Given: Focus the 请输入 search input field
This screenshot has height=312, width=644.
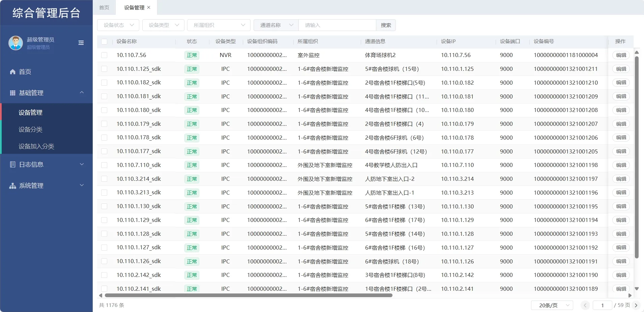Looking at the screenshot, I should 337,25.
